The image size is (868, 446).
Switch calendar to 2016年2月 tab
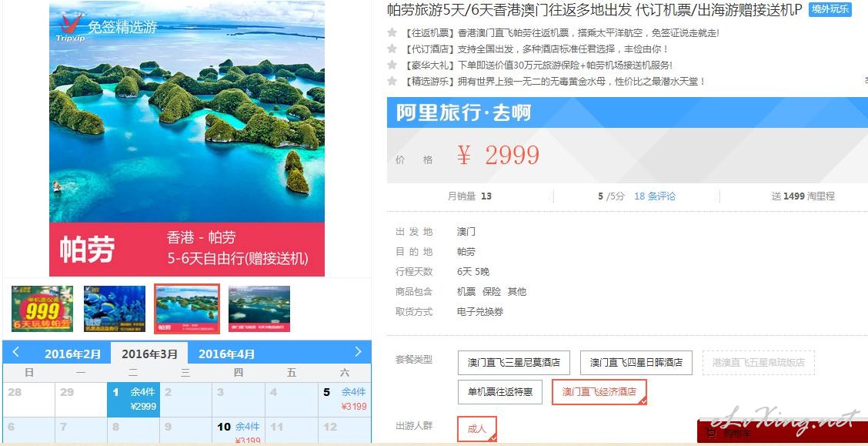click(73, 354)
